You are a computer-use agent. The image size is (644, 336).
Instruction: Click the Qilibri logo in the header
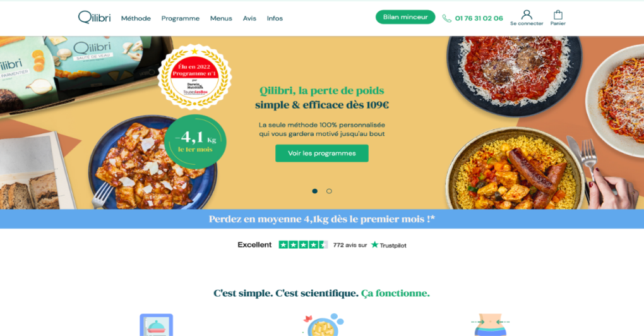coord(94,18)
